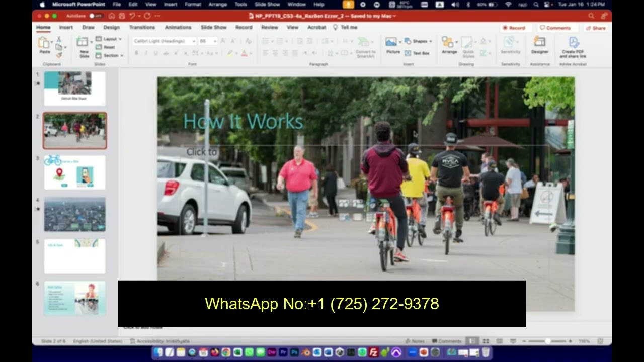Toggle Notes in the status bar
This screenshot has height=362, width=644.
[415, 341]
